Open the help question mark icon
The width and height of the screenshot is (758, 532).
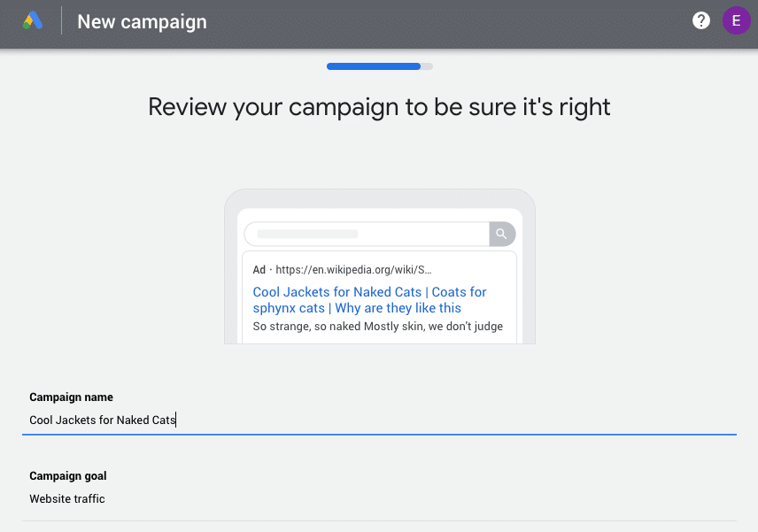click(701, 20)
